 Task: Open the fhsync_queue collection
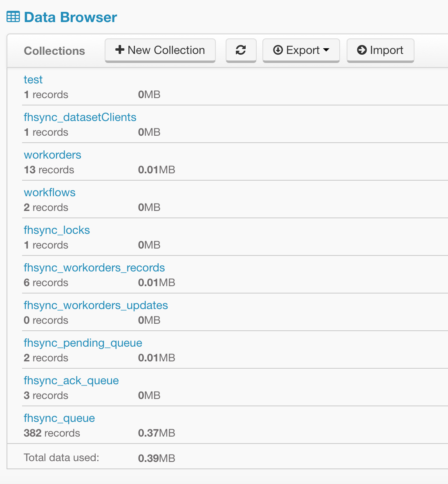pos(59,419)
